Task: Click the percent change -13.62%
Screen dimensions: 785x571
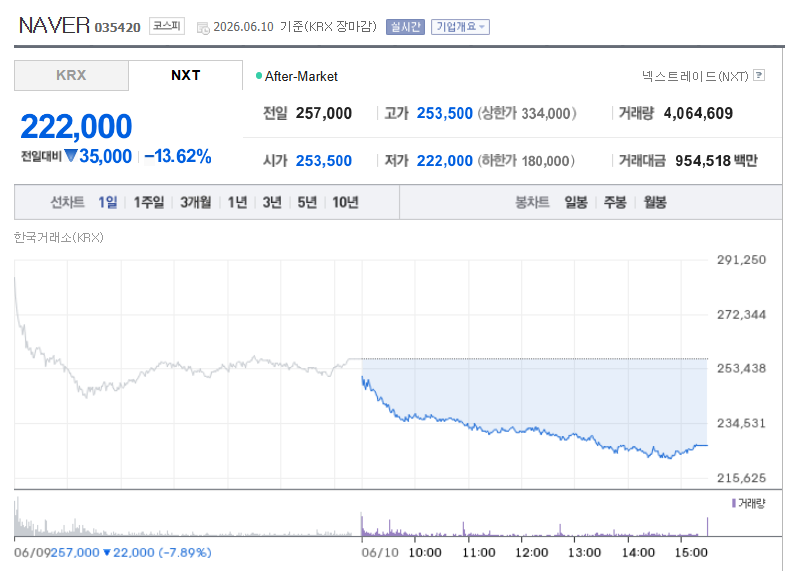Action: coord(178,157)
